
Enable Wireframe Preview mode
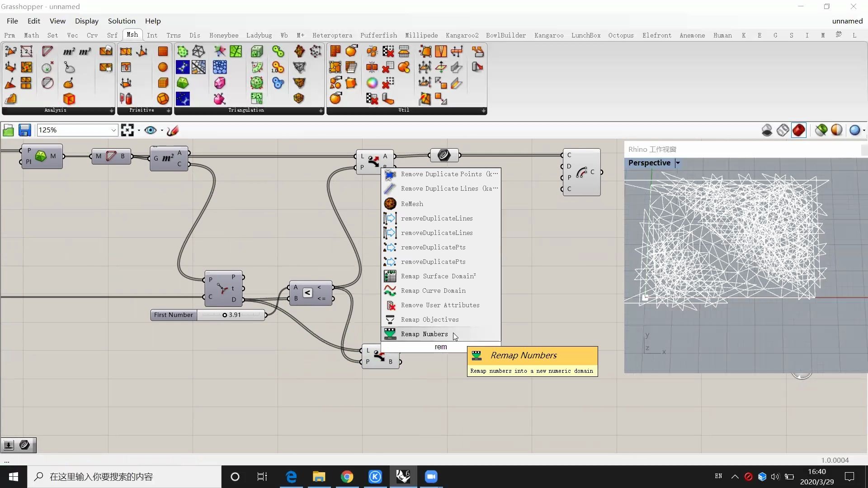click(x=783, y=131)
